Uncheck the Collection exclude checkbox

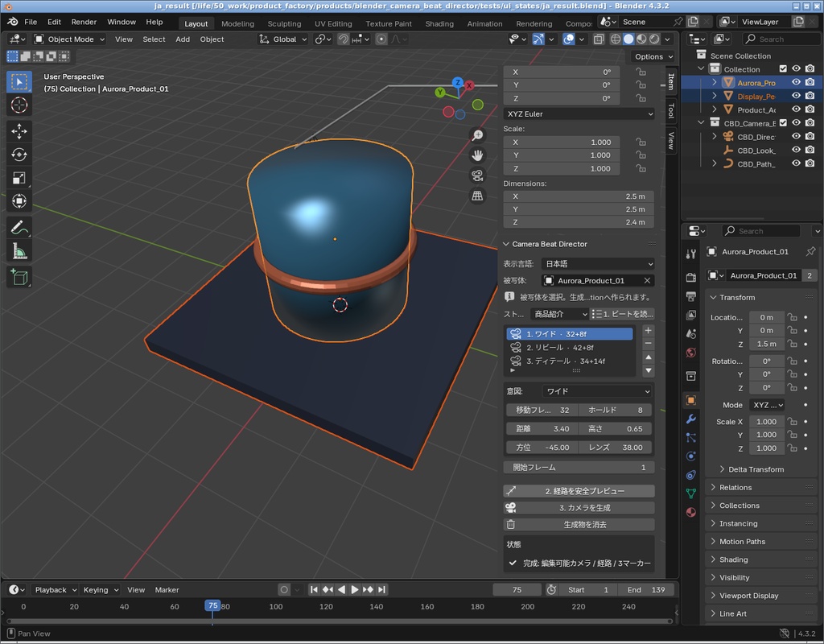pyautogui.click(x=783, y=69)
